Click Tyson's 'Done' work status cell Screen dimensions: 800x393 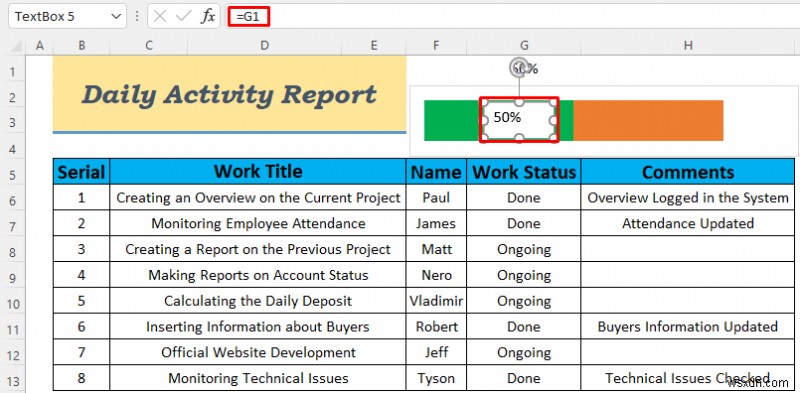click(x=523, y=378)
